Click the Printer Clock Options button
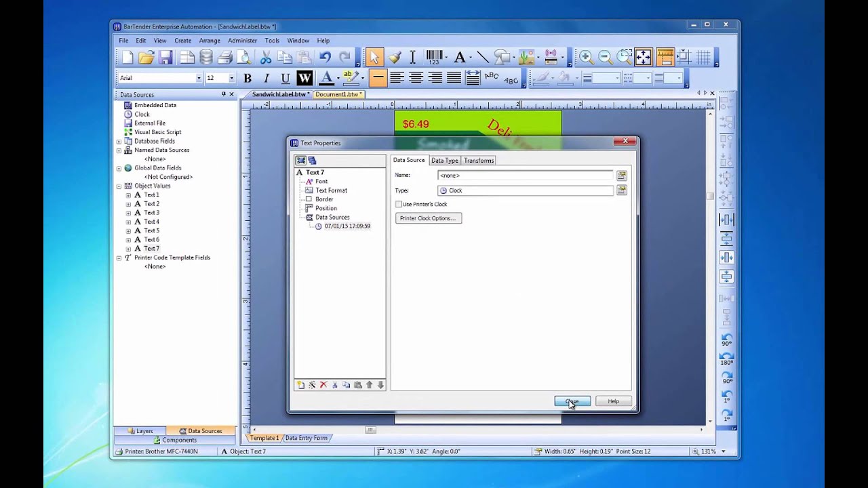This screenshot has height=488, width=868. tap(428, 218)
